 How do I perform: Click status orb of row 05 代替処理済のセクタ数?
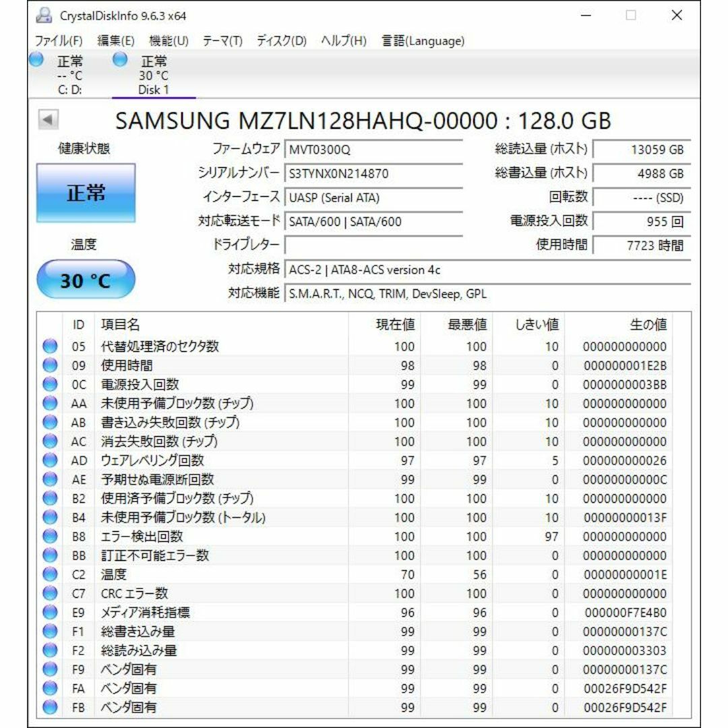click(50, 346)
